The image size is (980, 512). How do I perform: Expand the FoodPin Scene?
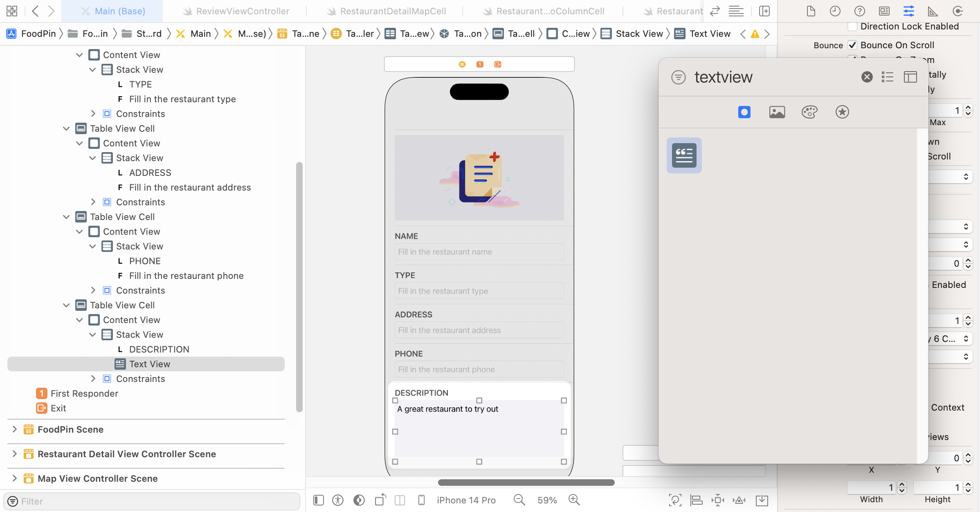(15, 429)
